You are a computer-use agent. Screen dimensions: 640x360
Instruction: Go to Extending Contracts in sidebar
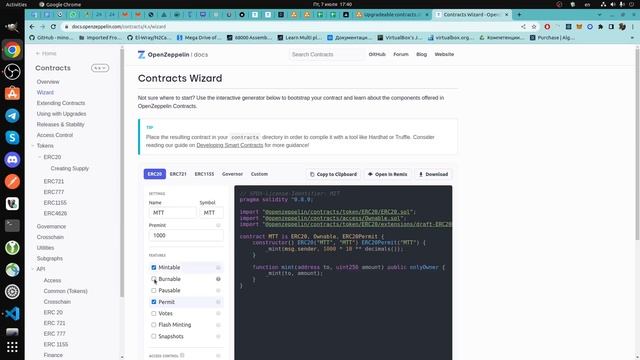(x=61, y=103)
